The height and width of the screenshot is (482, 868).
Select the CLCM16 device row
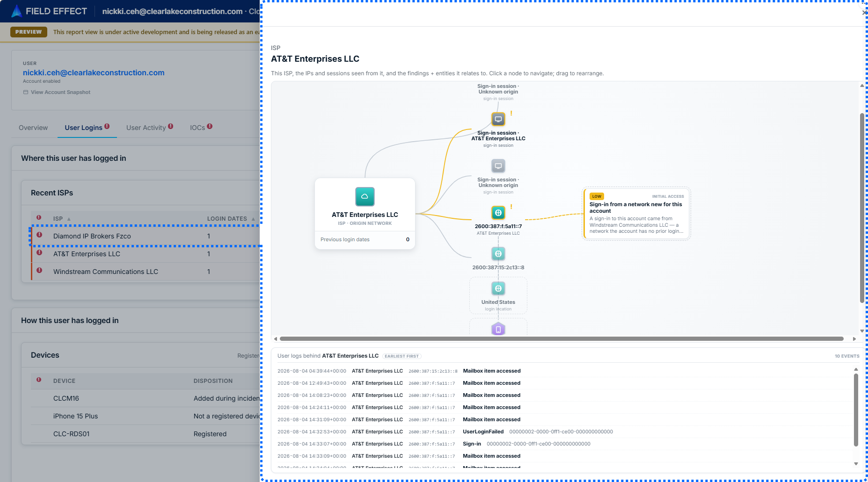[145, 398]
